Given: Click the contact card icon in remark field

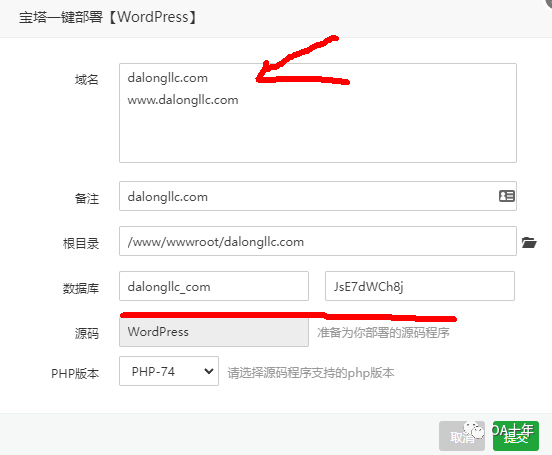Looking at the screenshot, I should tap(507, 196).
